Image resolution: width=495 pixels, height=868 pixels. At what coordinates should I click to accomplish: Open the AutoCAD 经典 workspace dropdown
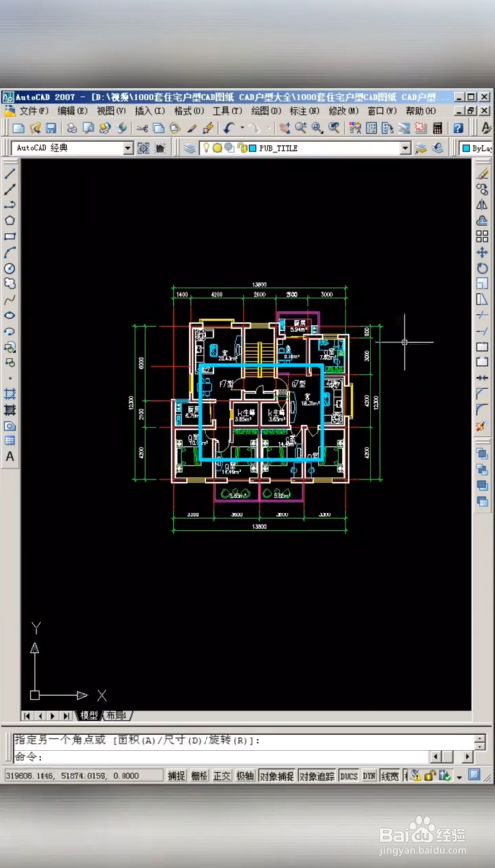point(127,148)
